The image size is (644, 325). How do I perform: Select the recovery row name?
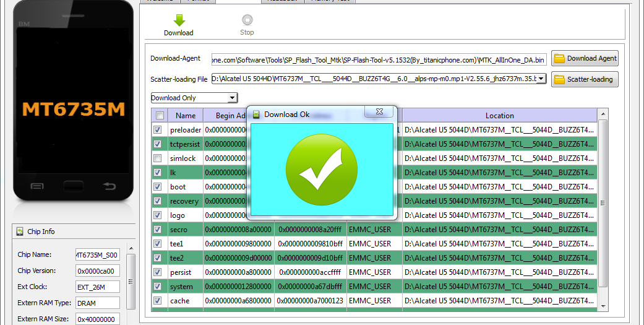coord(184,201)
